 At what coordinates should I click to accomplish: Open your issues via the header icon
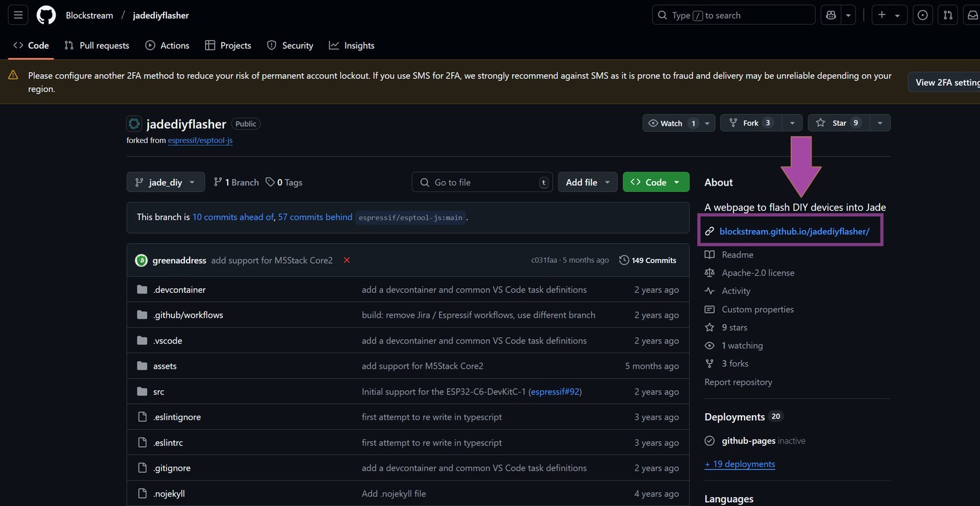[x=922, y=15]
